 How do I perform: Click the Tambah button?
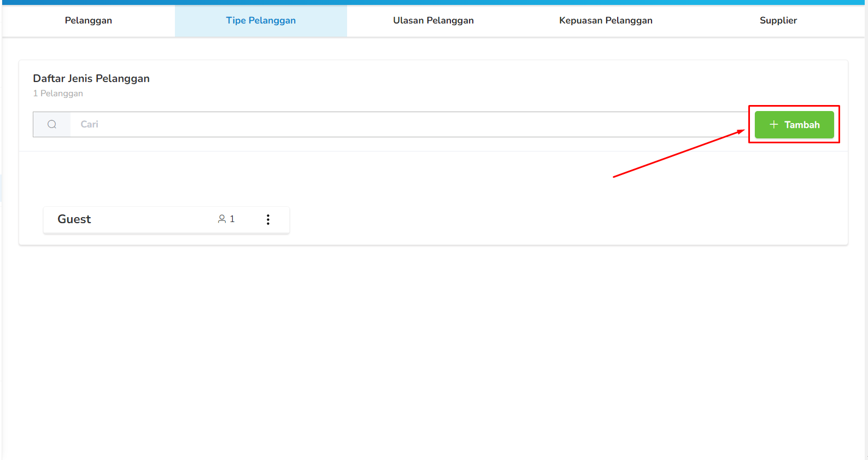tap(794, 125)
